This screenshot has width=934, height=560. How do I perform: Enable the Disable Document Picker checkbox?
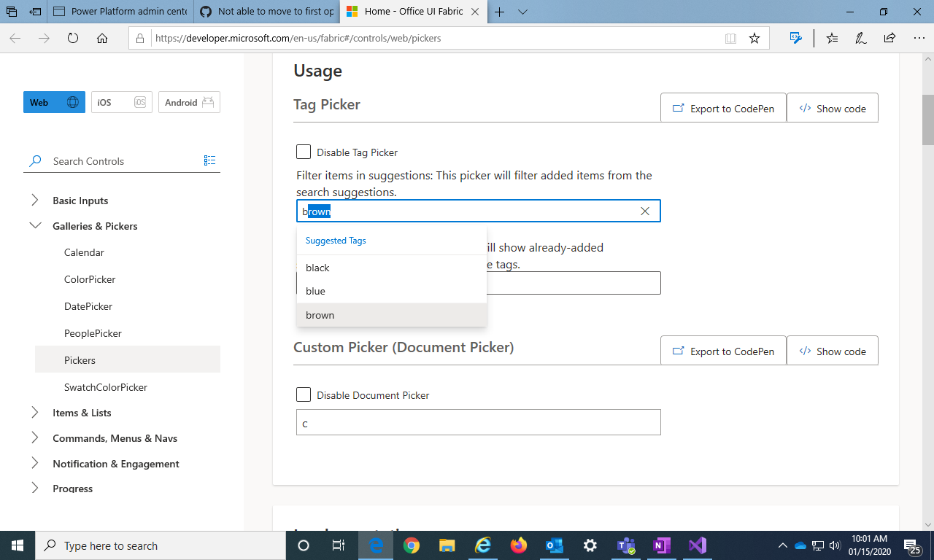click(x=304, y=394)
